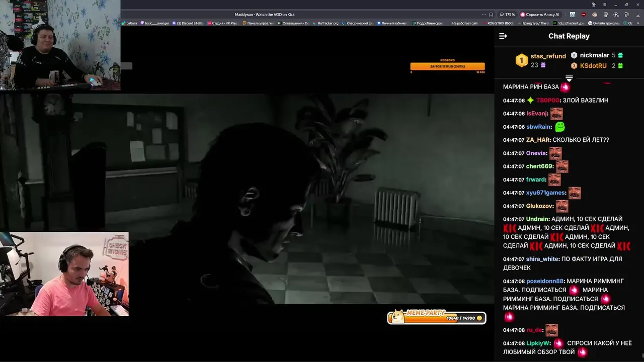The height and width of the screenshot is (362, 644).
Task: Open the 'Студия - VK Play' bookmark
Action: tap(222, 23)
